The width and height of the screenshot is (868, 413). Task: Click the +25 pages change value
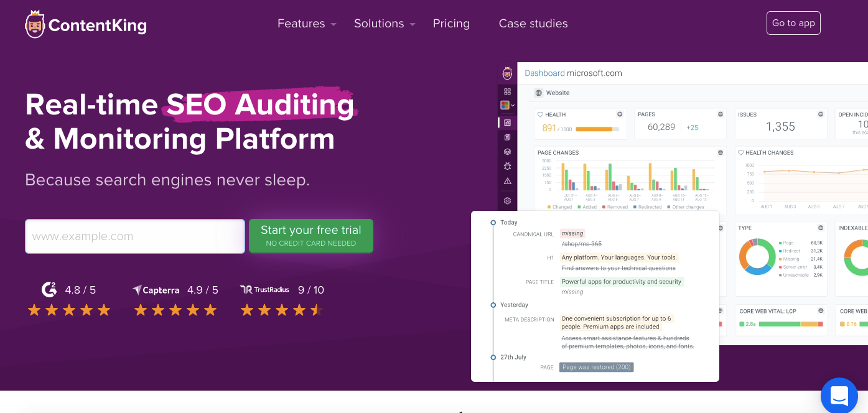tap(692, 128)
